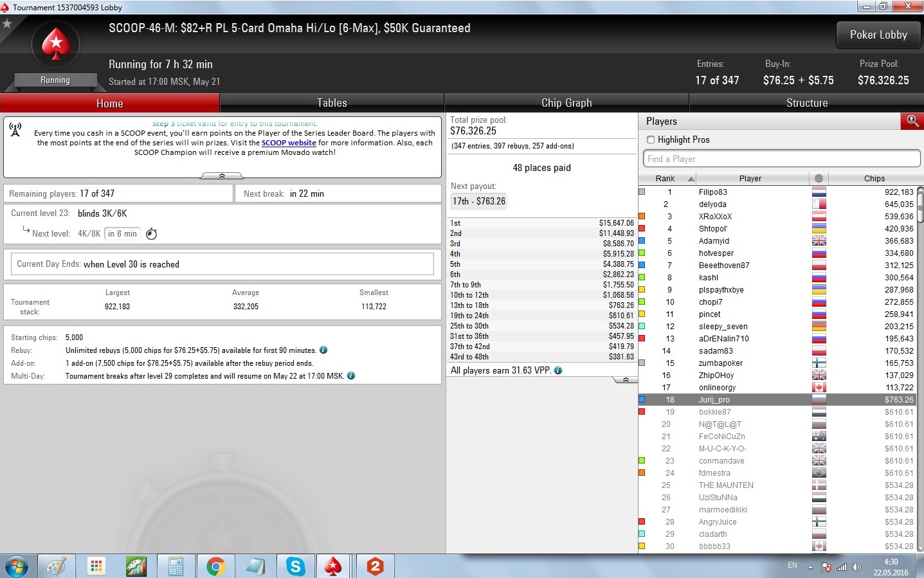Open the Tables tab
This screenshot has width=924, height=578.
tap(332, 103)
